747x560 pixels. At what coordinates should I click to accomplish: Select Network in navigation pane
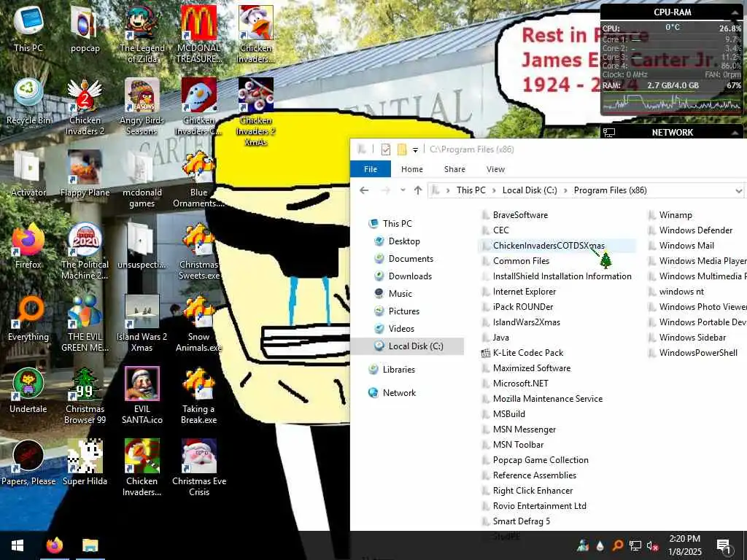(x=399, y=393)
